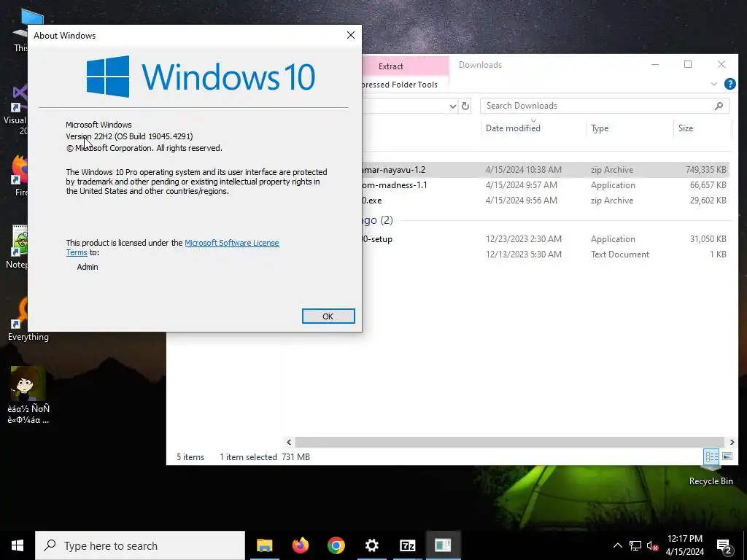Select the 749,335 KB zip archive row
Viewport: 747px width, 560px height.
[x=545, y=169]
